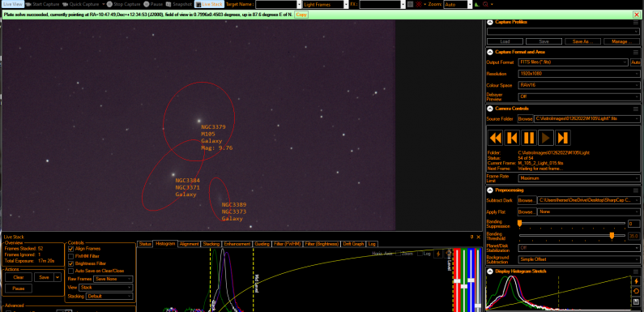Enable Auto Save on Clear/Close checkbox
Screen dimensions: 644x312
[x=71, y=271]
